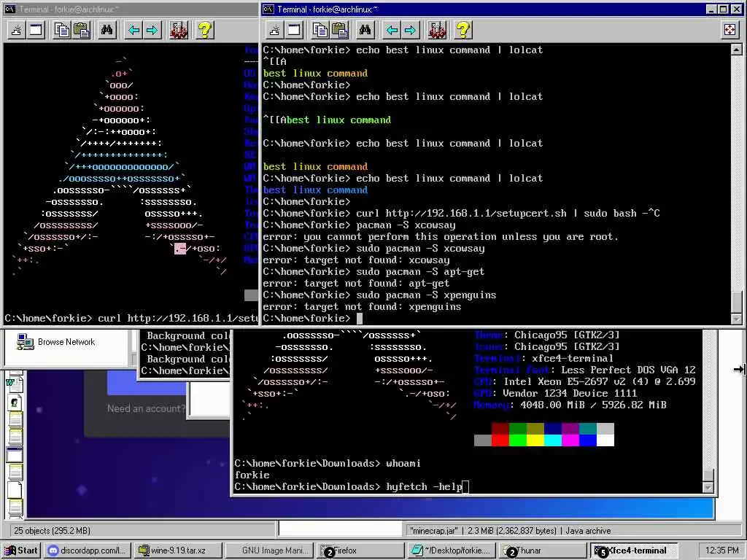The height and width of the screenshot is (560, 747).
Task: Switch to the wine-9.19.tar.xz taskbar window
Action: point(177,551)
